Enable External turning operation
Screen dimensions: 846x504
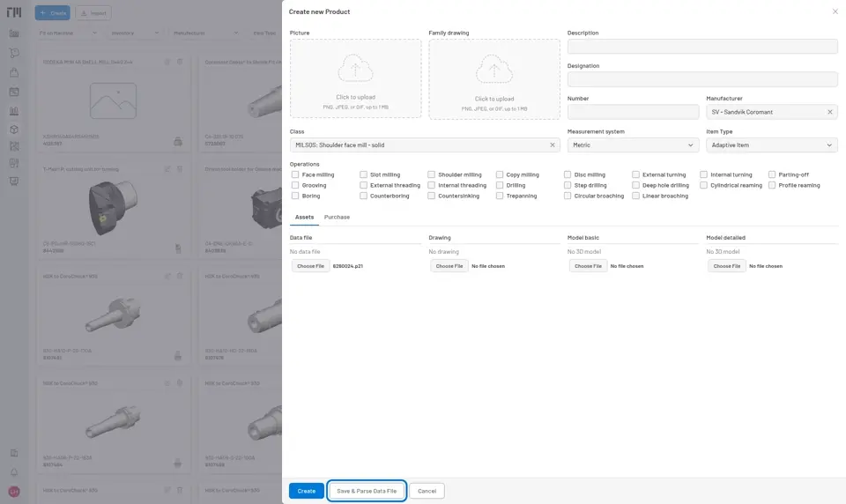tap(635, 174)
